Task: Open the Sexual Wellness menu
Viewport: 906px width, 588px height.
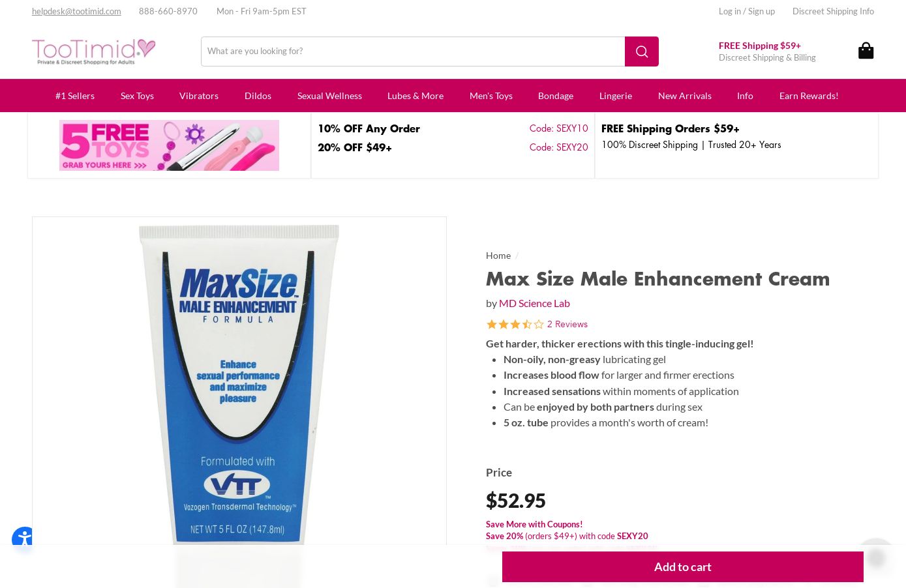Action: pos(329,96)
